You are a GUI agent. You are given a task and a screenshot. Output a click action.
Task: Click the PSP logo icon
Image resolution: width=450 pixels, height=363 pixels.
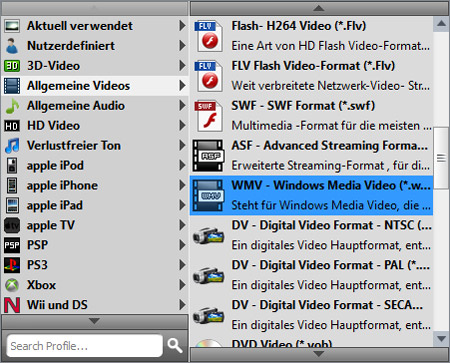(12, 245)
